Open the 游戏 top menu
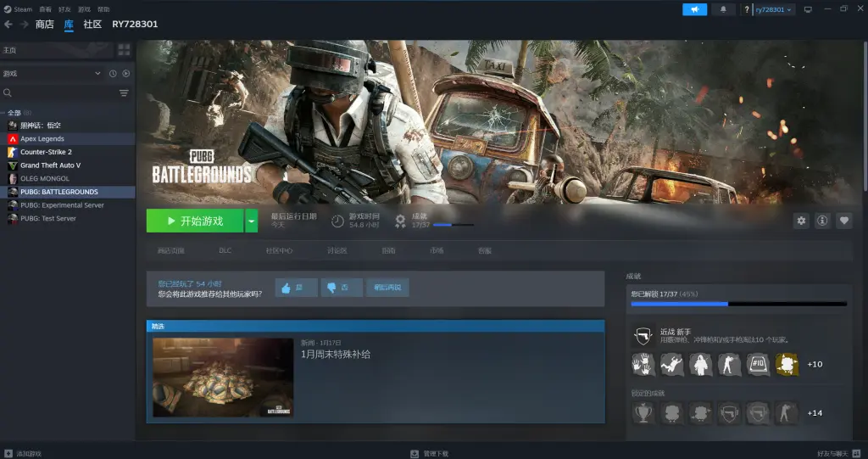This screenshot has height=459, width=868. 84,9
